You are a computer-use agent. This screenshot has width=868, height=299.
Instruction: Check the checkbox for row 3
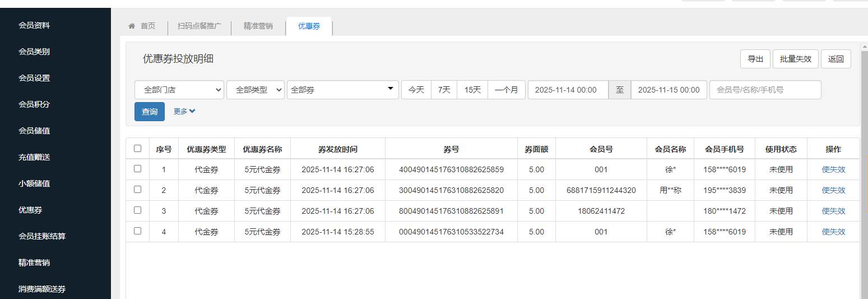(138, 210)
